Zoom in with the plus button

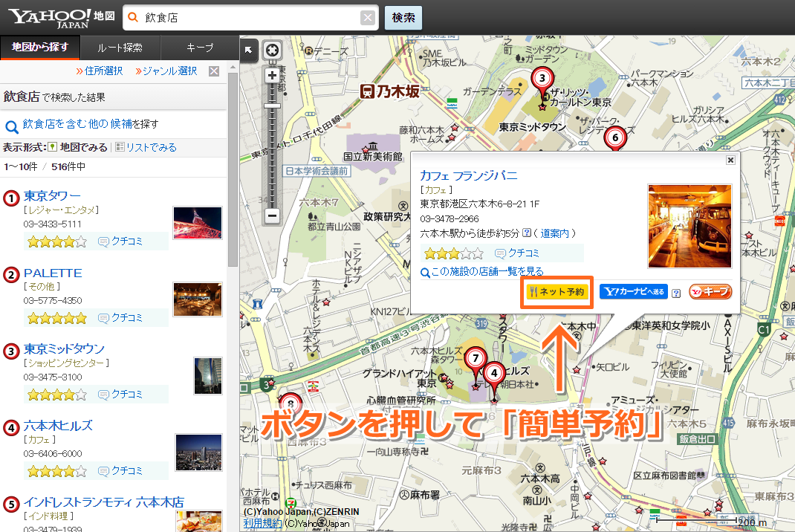point(272,76)
